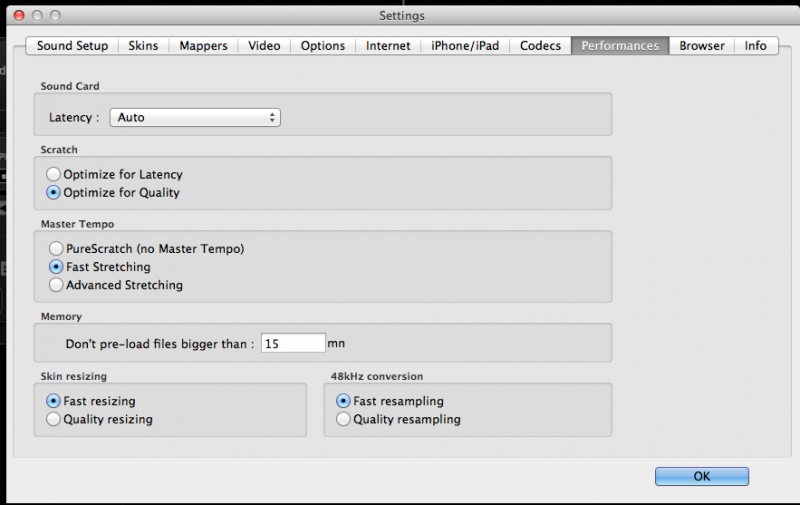Viewport: 800px width, 505px height.
Task: Switch to the Video tab
Action: (264, 46)
